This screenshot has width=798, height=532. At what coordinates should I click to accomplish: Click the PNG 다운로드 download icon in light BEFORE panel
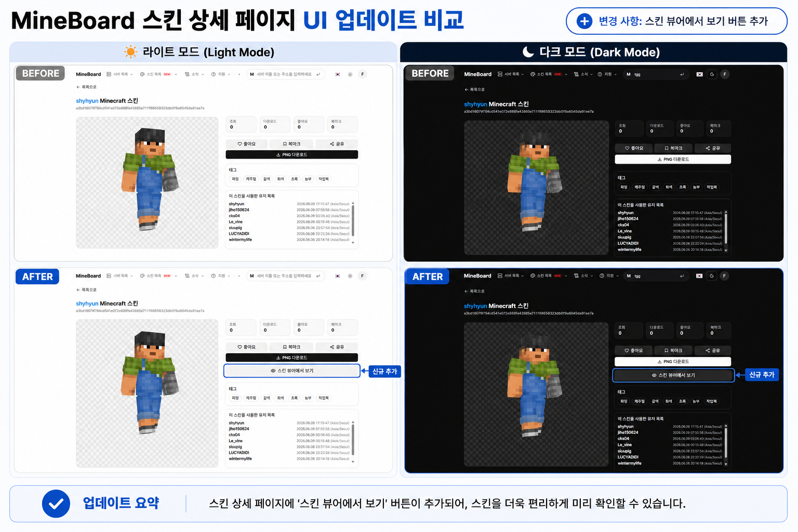pyautogui.click(x=278, y=155)
